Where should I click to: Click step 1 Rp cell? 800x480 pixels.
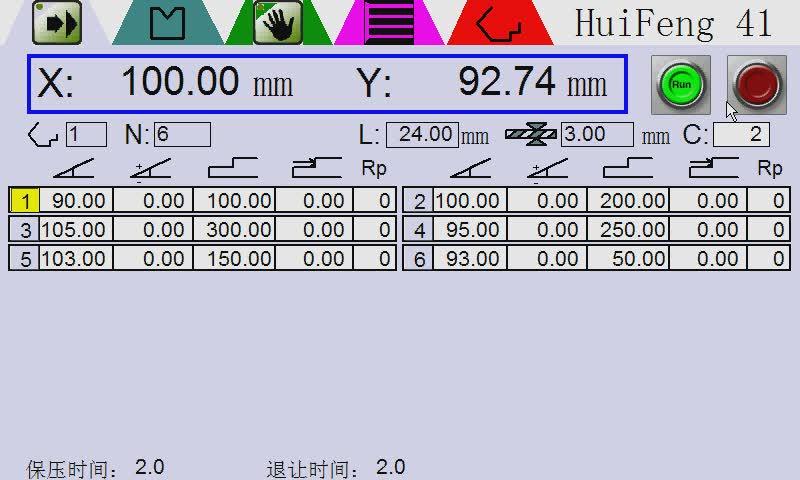coord(373,200)
